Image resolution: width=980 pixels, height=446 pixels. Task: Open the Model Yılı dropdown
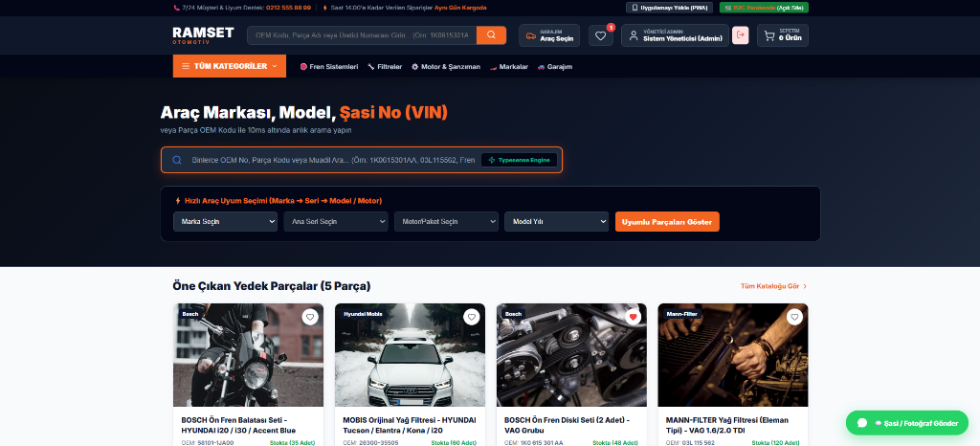[556, 222]
